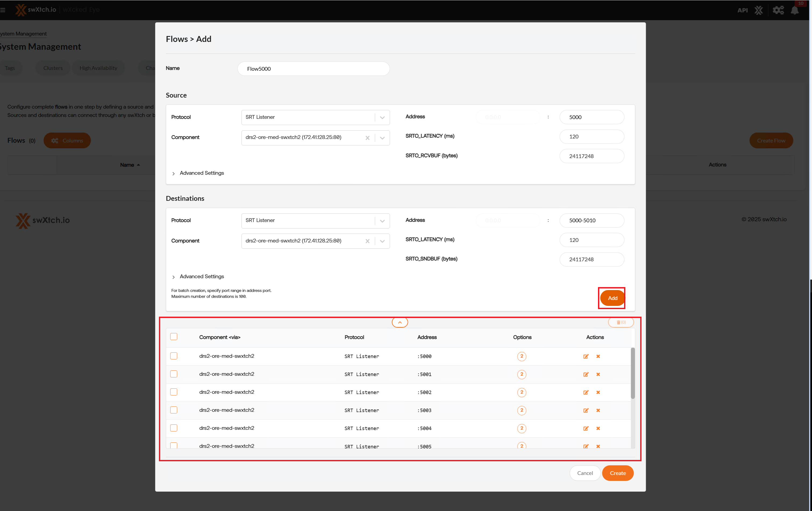Open the Destinations Component dropdown
The image size is (812, 511).
click(382, 241)
